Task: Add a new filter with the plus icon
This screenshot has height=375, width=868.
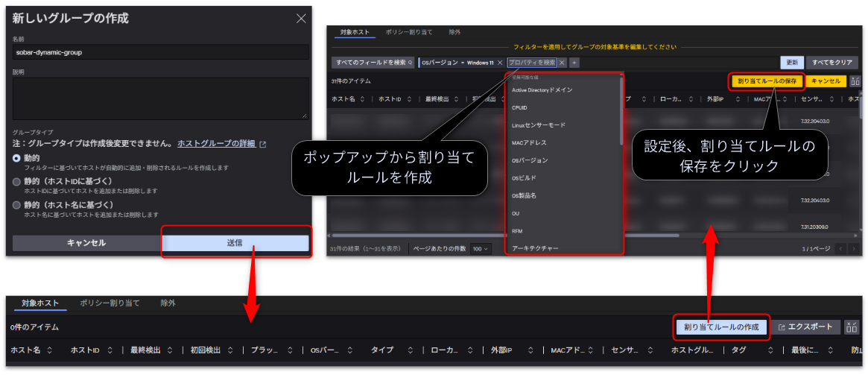Action: tap(574, 63)
